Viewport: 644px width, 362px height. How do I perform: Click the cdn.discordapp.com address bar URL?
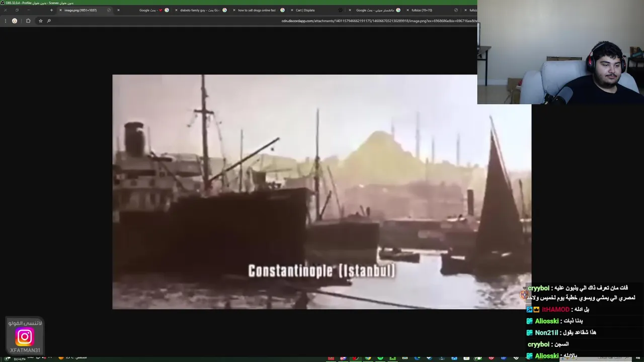(x=379, y=21)
